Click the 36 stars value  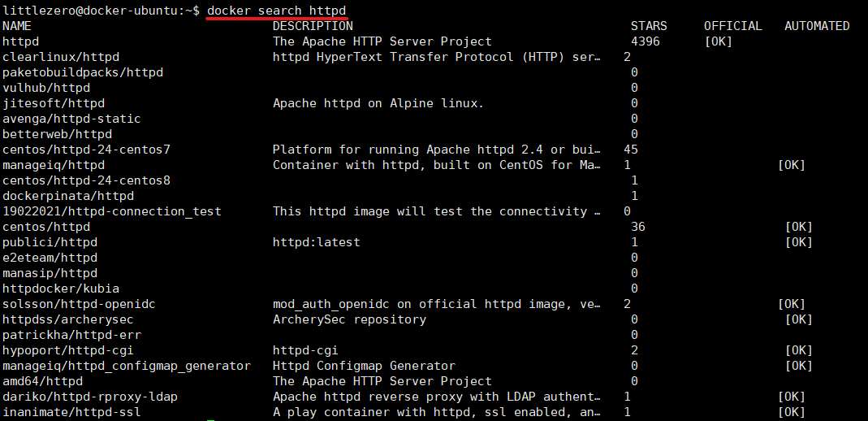638,227
